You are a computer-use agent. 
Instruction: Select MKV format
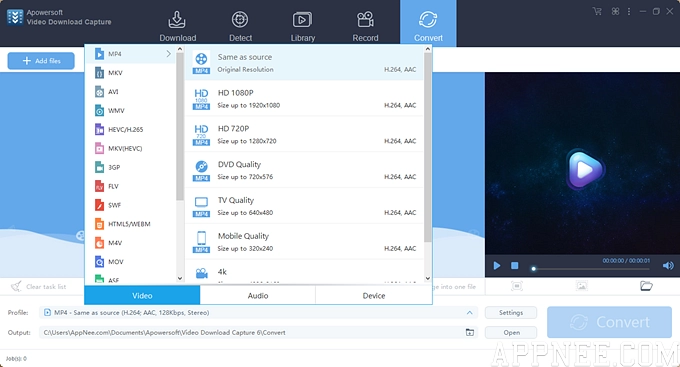tap(130, 73)
